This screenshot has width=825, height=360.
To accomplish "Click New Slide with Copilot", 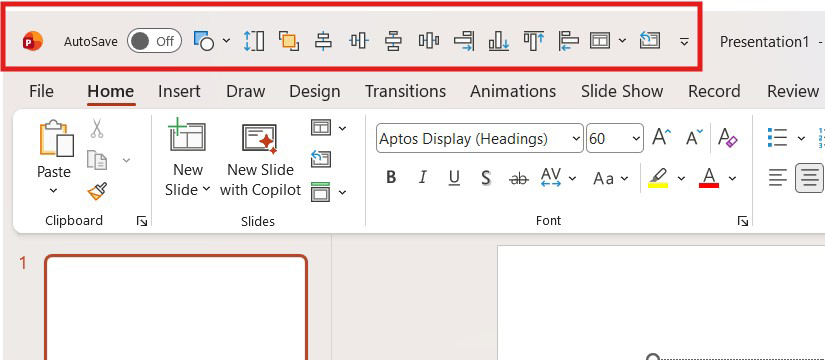I will point(260,161).
